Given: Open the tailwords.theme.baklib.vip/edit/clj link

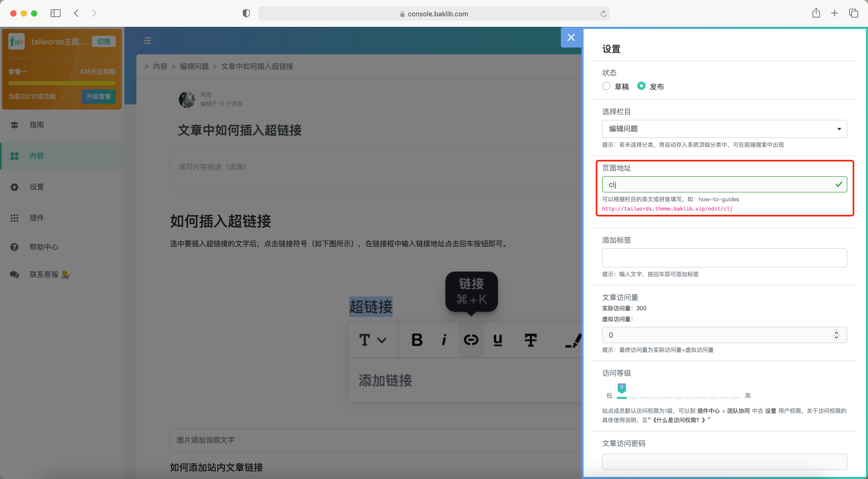Looking at the screenshot, I should (x=667, y=209).
